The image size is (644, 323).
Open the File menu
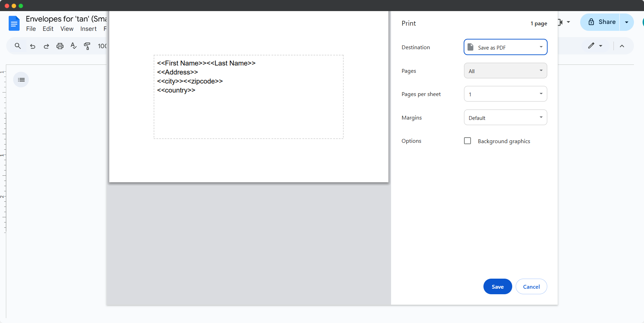(31, 29)
